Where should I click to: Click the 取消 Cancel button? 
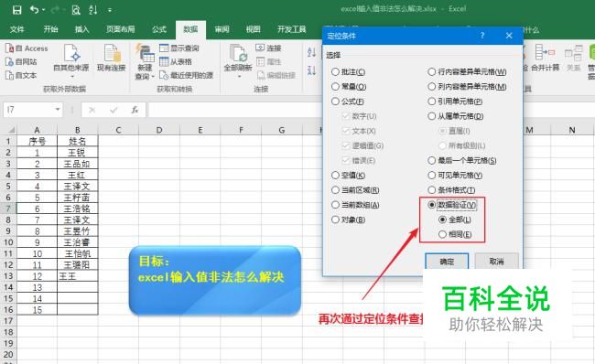[x=496, y=262]
